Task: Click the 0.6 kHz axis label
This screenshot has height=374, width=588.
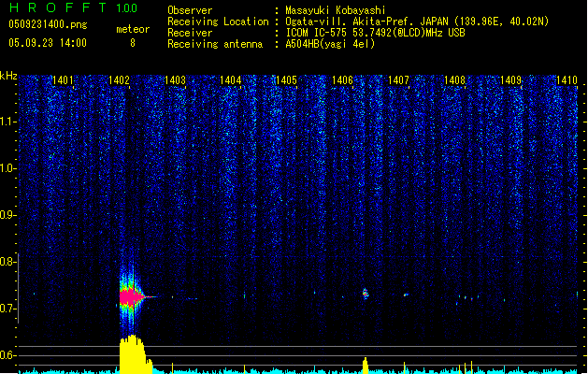Action: 7,355
